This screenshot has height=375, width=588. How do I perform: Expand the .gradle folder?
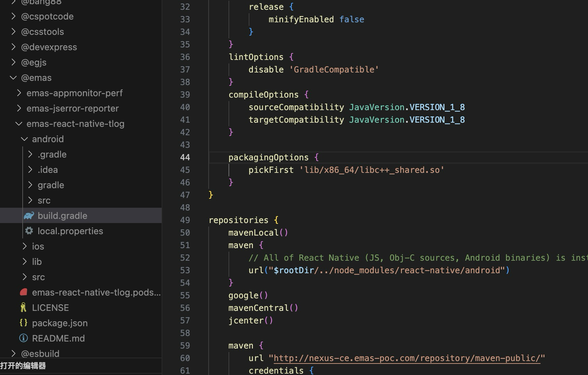30,154
